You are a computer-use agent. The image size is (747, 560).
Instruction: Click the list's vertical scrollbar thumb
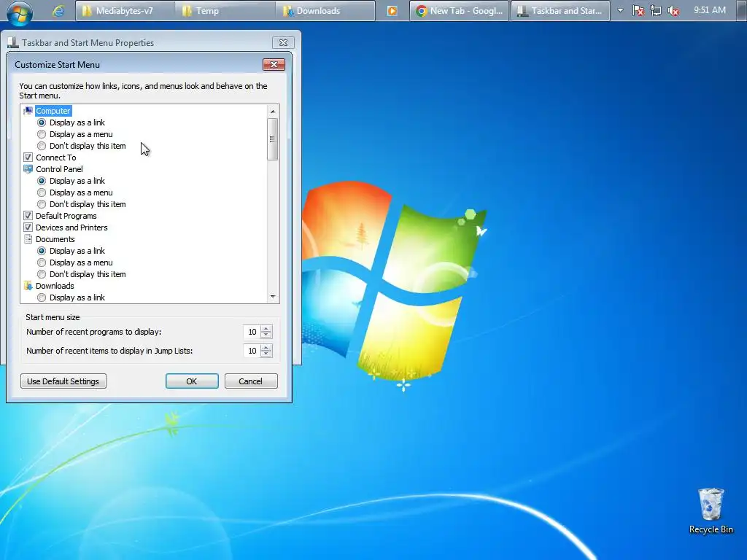[x=272, y=139]
